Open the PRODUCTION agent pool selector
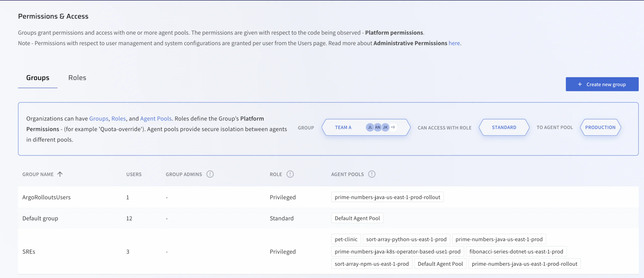This screenshot has height=278, width=644. (600, 127)
